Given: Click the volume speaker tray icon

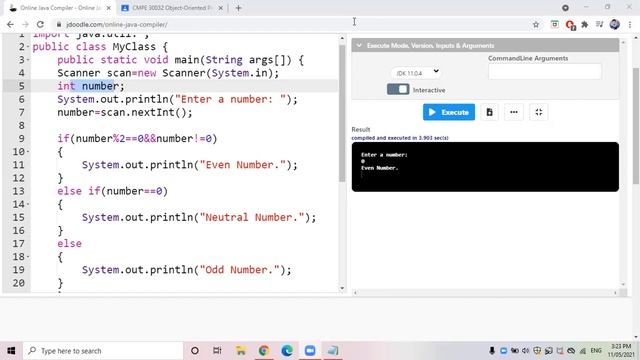Looking at the screenshot, I should (526, 351).
